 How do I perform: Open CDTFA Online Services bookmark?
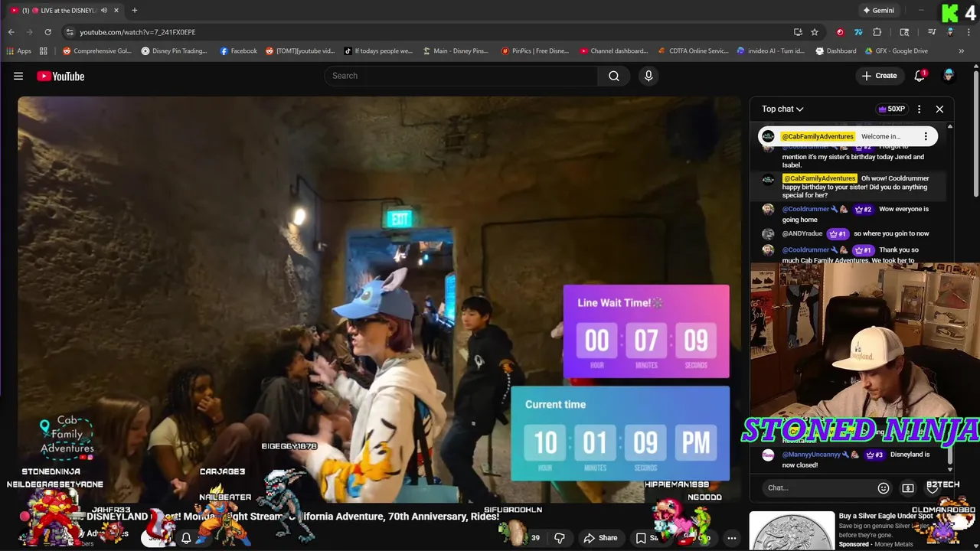coord(693,51)
